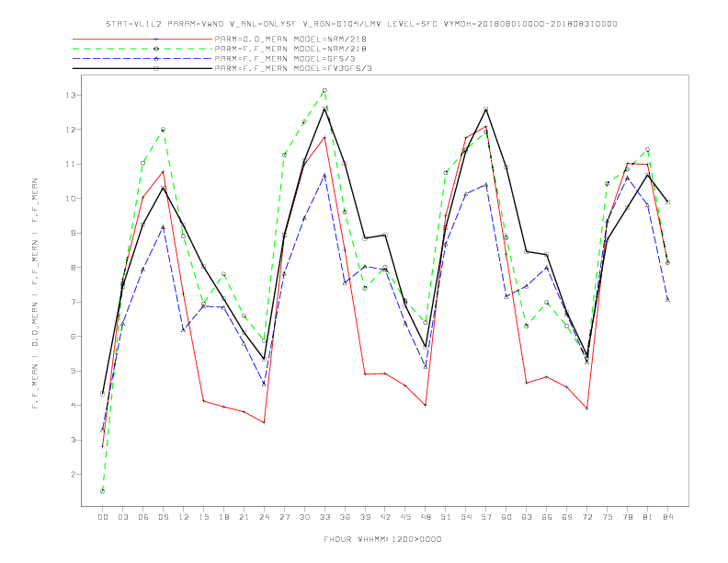Click y-axis tick label 4

(x=73, y=406)
